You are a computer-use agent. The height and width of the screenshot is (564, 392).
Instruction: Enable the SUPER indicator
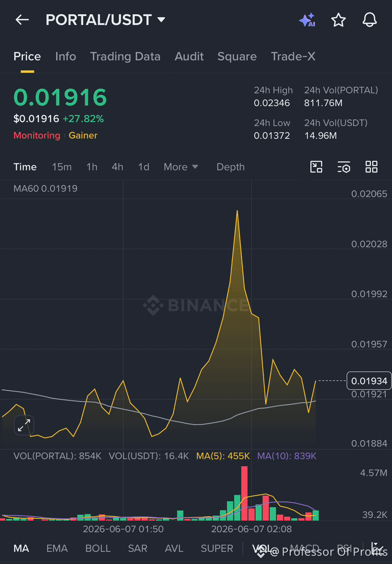217,548
